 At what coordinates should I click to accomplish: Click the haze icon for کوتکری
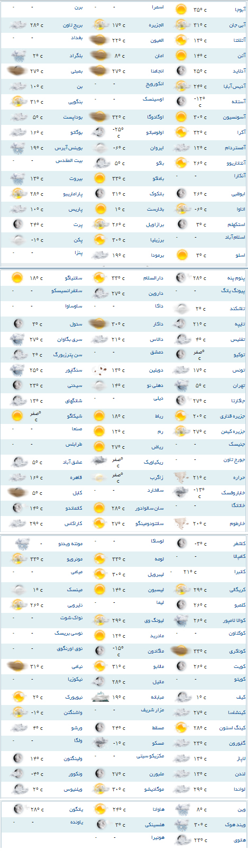tap(181, 651)
